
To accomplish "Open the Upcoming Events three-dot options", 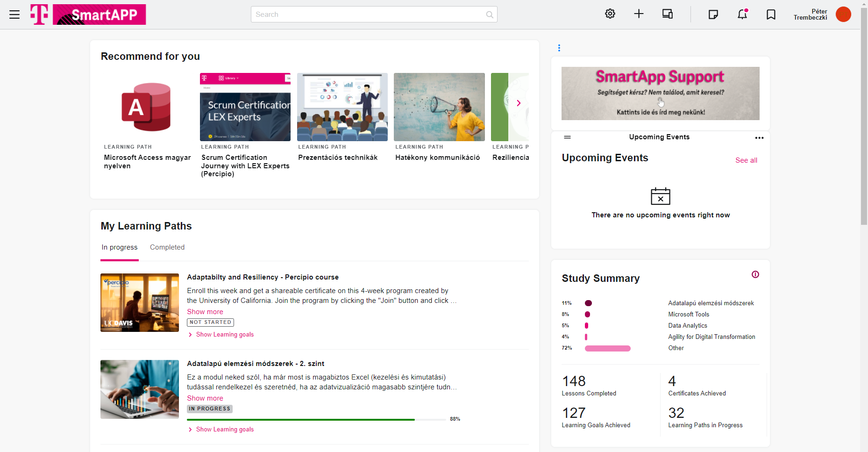I will 759,138.
